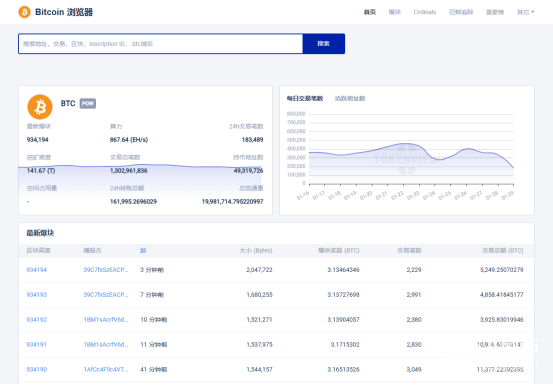Open the Ordinals nav item
Viewport: 553px width, 385px height.
click(425, 12)
